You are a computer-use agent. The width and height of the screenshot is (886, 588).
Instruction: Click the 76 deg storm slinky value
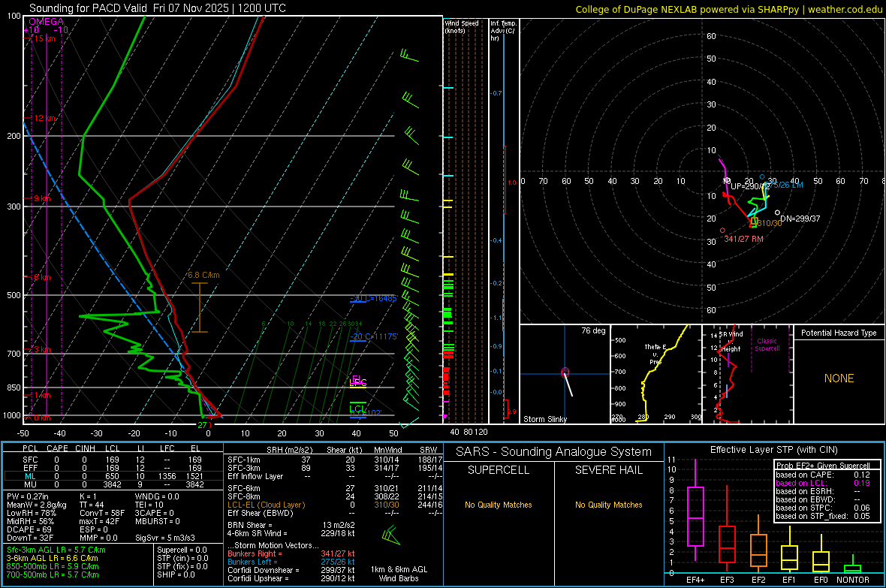[593, 330]
